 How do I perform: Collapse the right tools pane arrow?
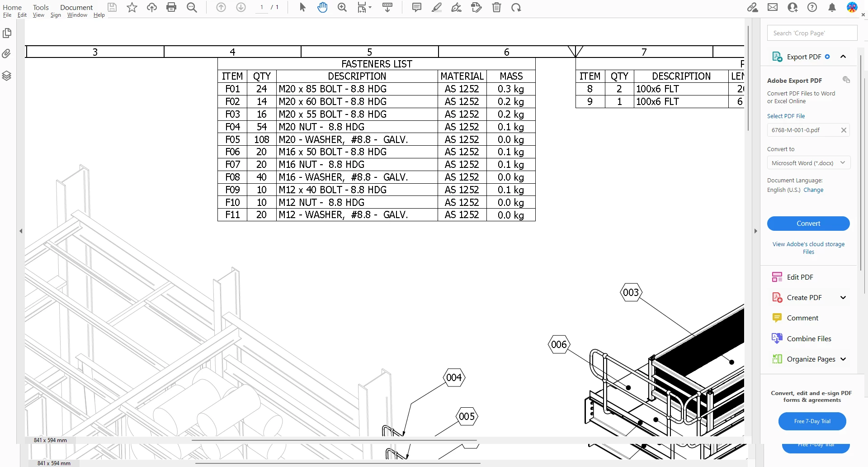[755, 231]
